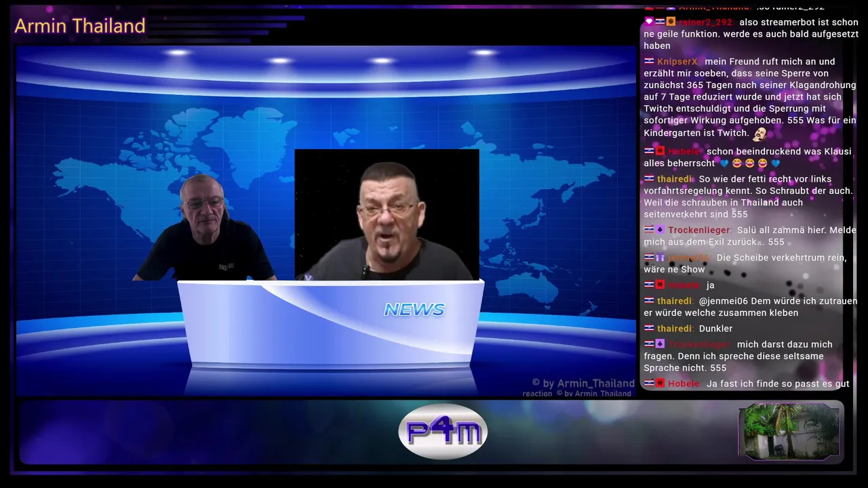
Task: Click username rainer2_292 in chat
Action: click(705, 22)
